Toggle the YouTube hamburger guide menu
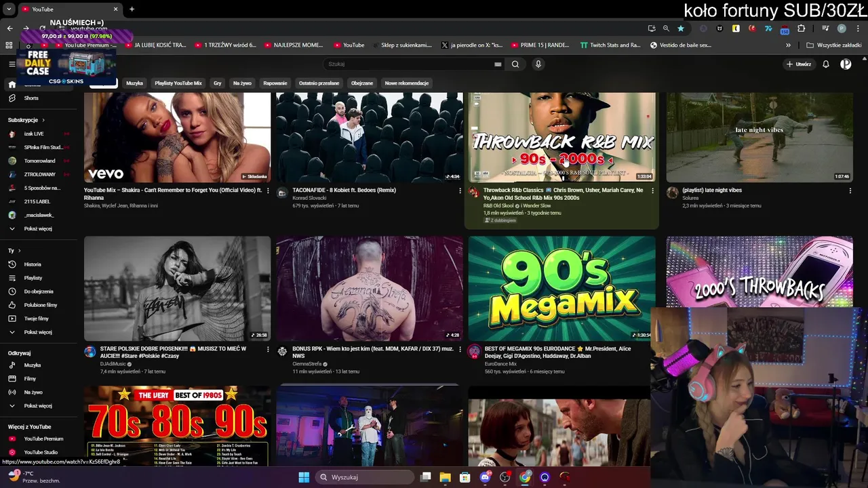The width and height of the screenshot is (868, 488). (x=12, y=64)
